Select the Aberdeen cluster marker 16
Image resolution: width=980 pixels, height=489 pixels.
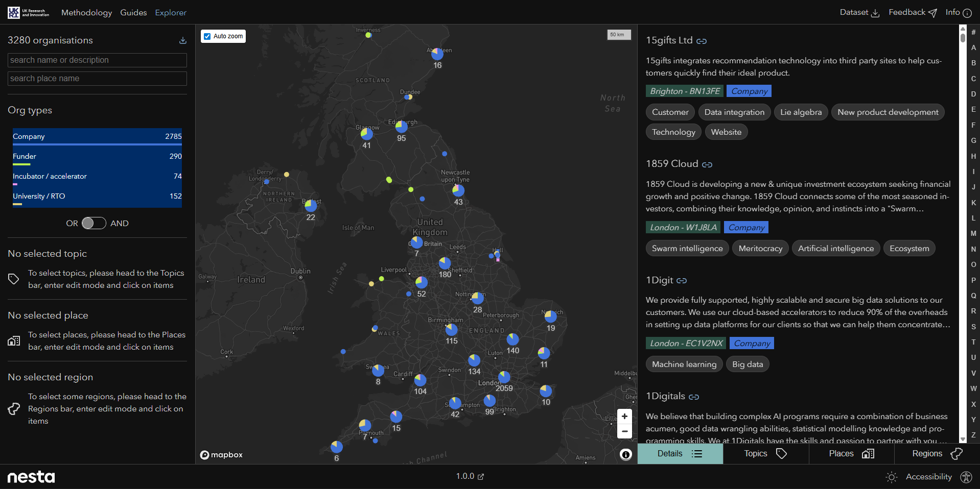437,54
